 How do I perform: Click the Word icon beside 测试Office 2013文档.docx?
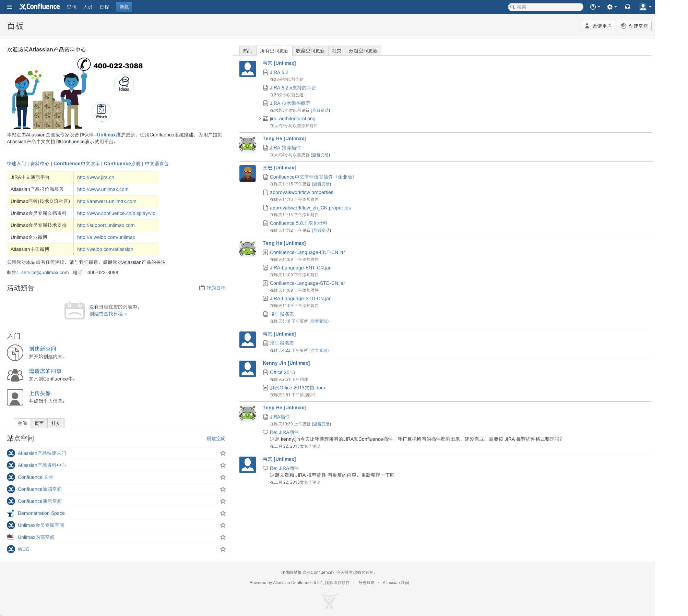click(265, 388)
